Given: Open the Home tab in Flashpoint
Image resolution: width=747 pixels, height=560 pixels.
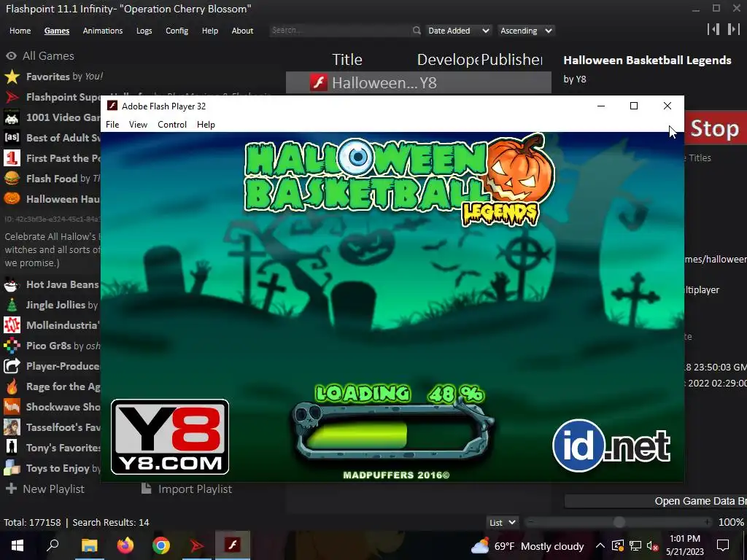Looking at the screenshot, I should tap(20, 31).
